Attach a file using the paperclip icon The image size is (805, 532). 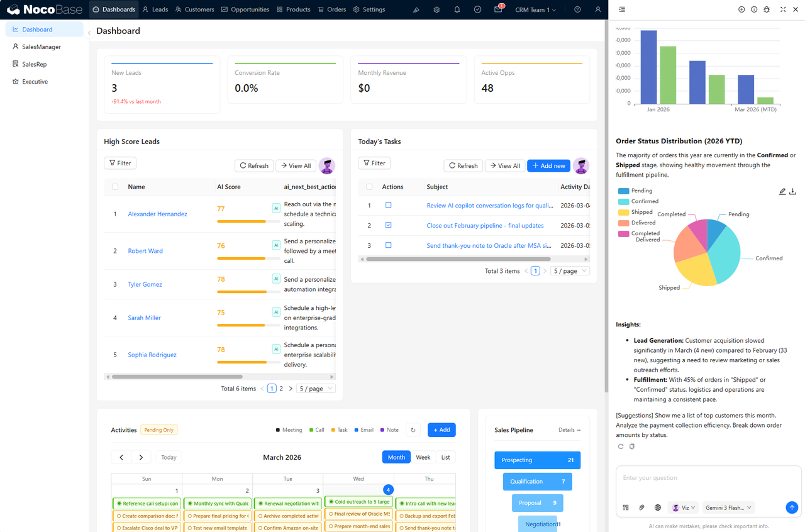tap(641, 507)
